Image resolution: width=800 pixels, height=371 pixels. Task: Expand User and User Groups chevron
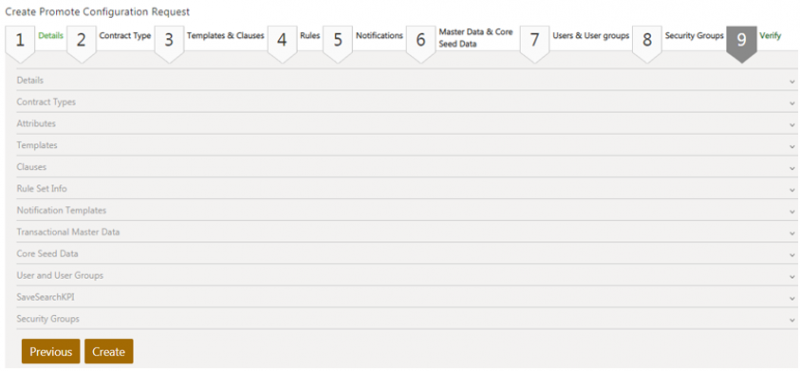click(x=792, y=277)
